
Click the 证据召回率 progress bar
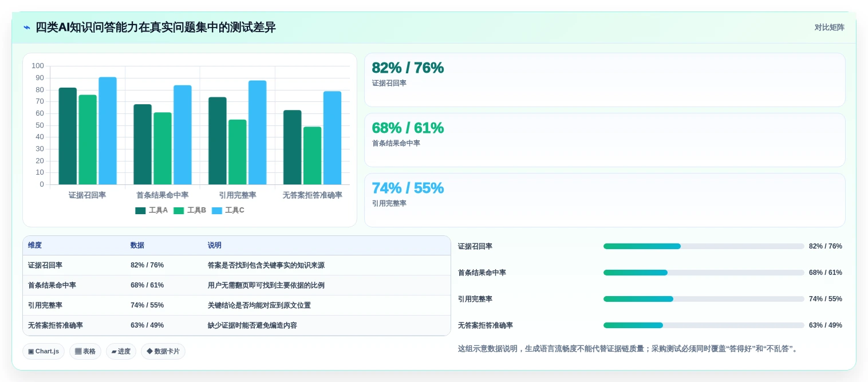704,246
